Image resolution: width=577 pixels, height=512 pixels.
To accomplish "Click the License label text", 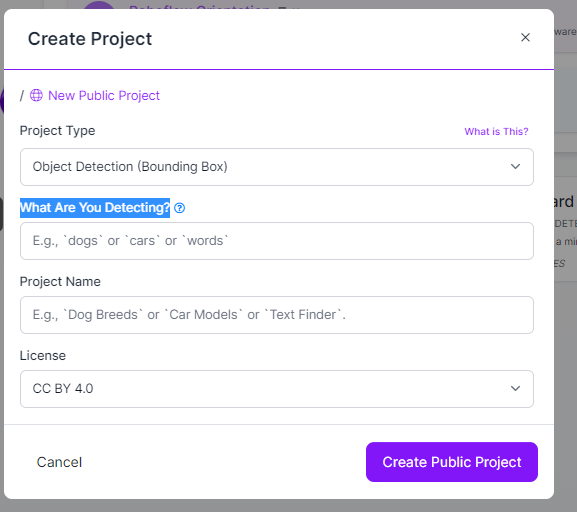I will click(x=43, y=356).
